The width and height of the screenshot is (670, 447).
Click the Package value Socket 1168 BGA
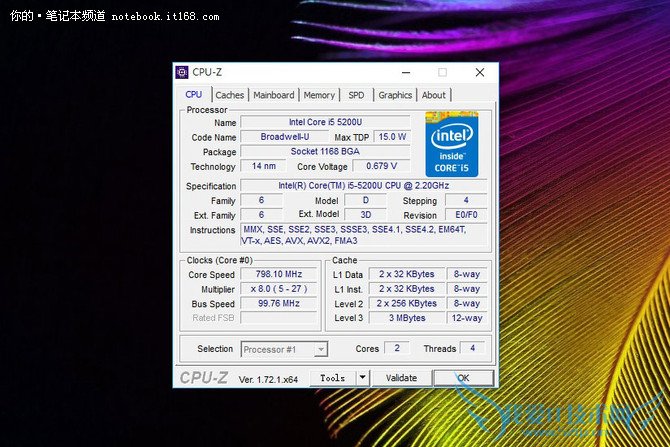pyautogui.click(x=325, y=151)
